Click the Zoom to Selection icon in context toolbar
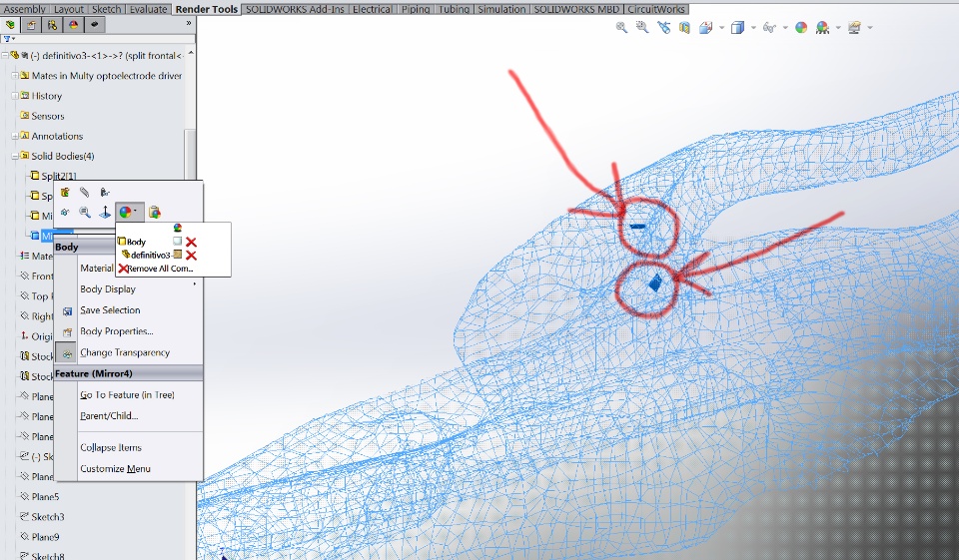The width and height of the screenshot is (959, 560). (x=85, y=213)
